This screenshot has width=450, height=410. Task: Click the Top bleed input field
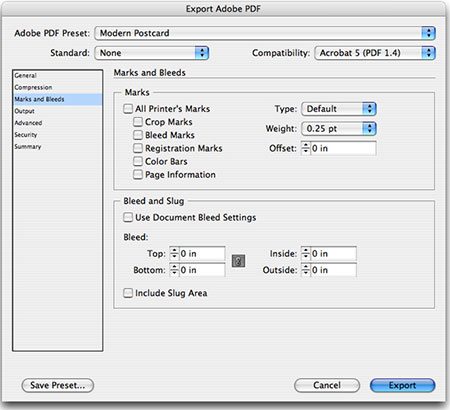202,253
